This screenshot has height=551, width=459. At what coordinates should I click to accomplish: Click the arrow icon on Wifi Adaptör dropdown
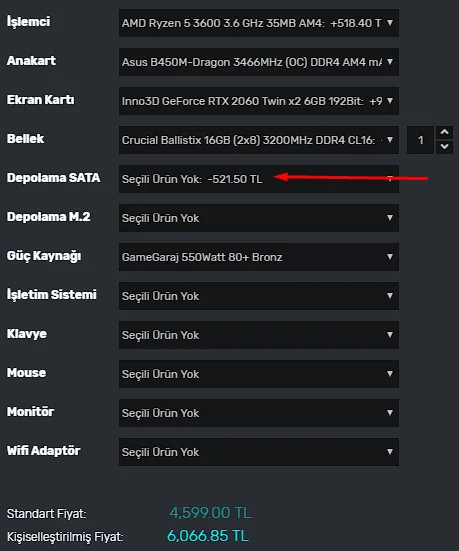coord(390,452)
